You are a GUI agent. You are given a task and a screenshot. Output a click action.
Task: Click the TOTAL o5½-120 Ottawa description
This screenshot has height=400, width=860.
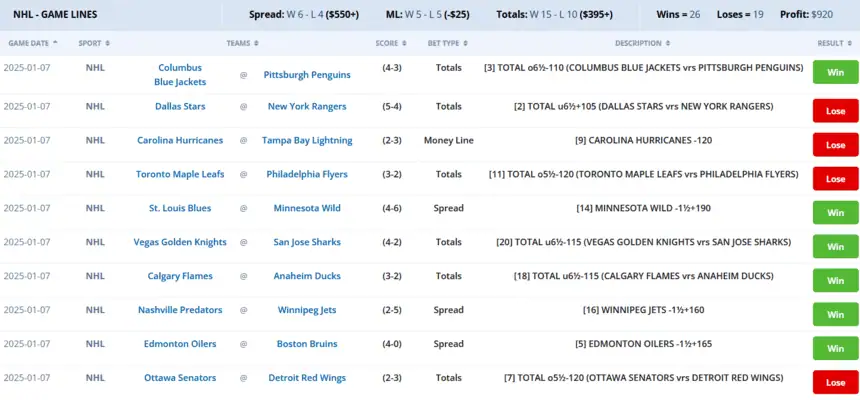[643, 379]
